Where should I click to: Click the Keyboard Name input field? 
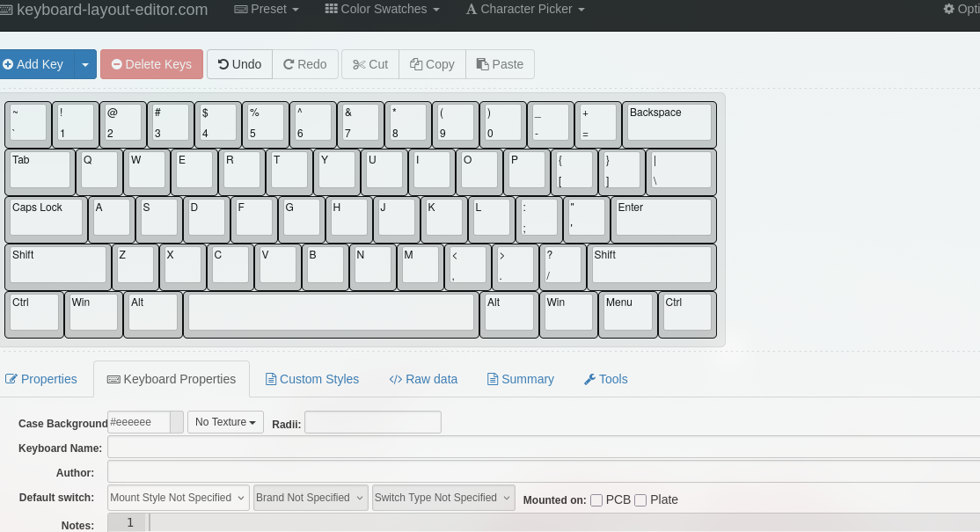352,448
